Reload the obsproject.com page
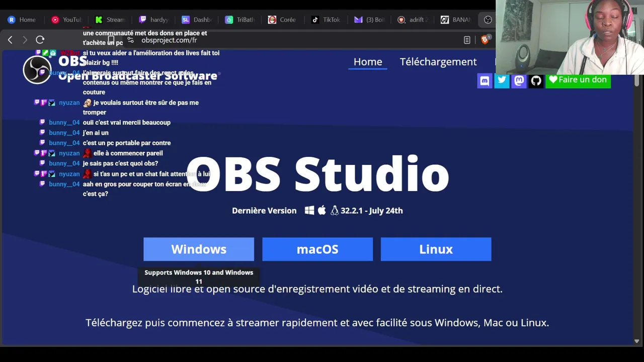The height and width of the screenshot is (362, 644). click(x=40, y=40)
